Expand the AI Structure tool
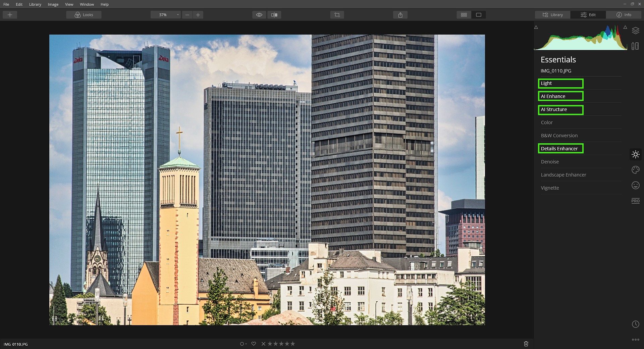 [x=581, y=109]
